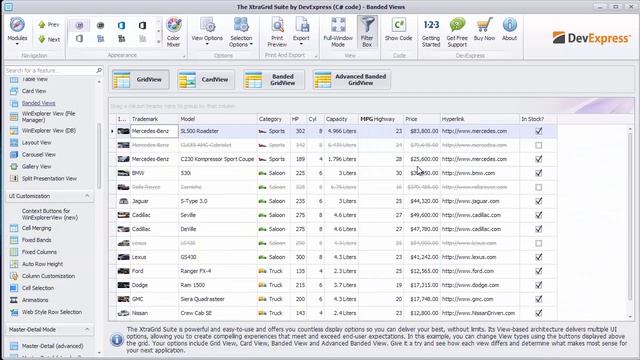Select the Office blue skin swatch
This screenshot has width=640, height=360.
pos(121,26)
